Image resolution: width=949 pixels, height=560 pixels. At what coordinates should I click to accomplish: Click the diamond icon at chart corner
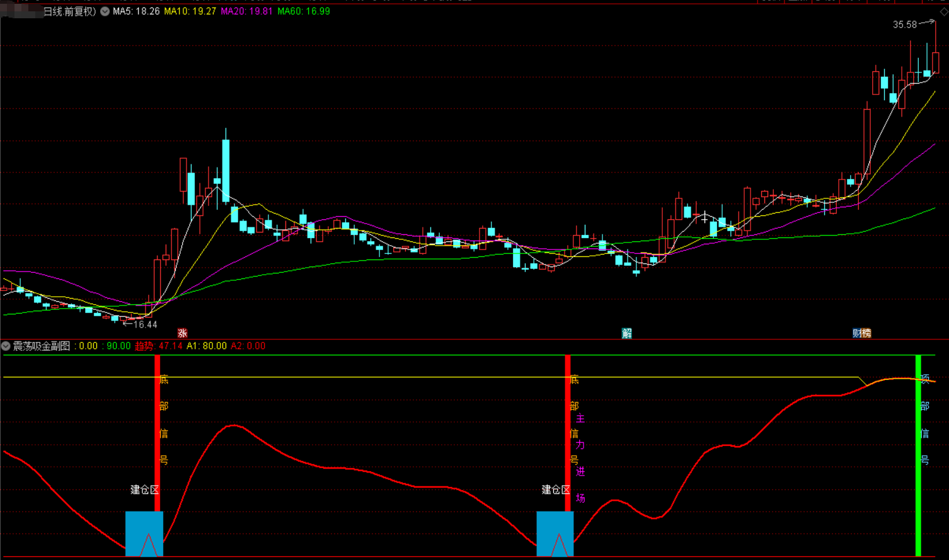[943, 11]
